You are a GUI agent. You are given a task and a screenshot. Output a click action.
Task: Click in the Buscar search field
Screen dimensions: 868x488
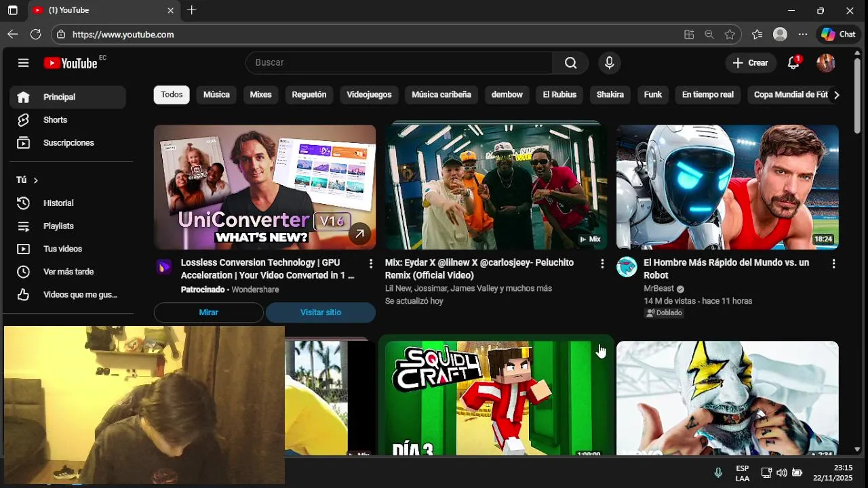point(399,63)
